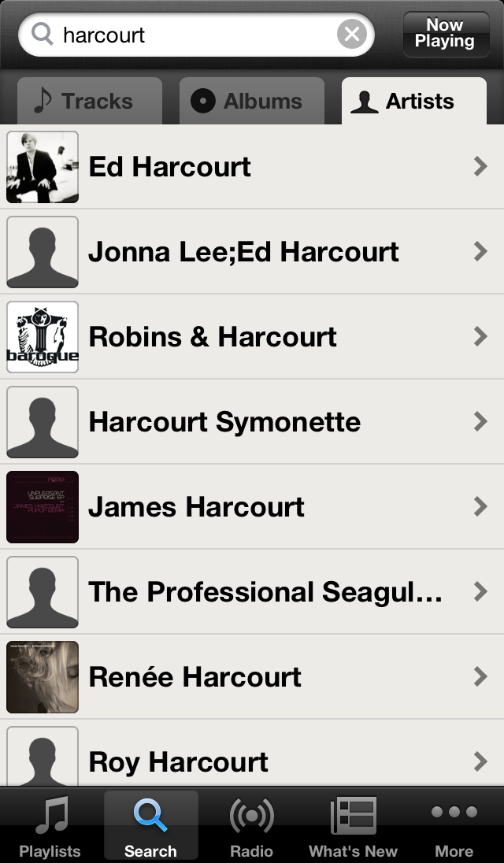Tap the More three-dots icon

click(x=454, y=813)
